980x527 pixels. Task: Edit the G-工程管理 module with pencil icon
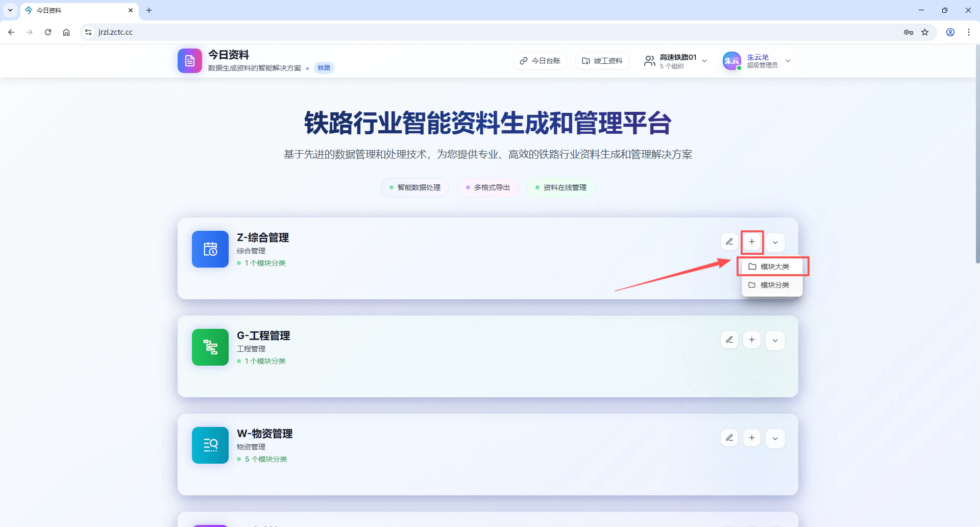tap(729, 340)
